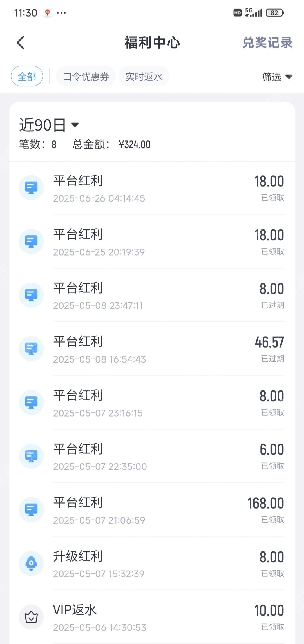
Task: Tap the battery indicator in status bar
Action: click(x=275, y=13)
